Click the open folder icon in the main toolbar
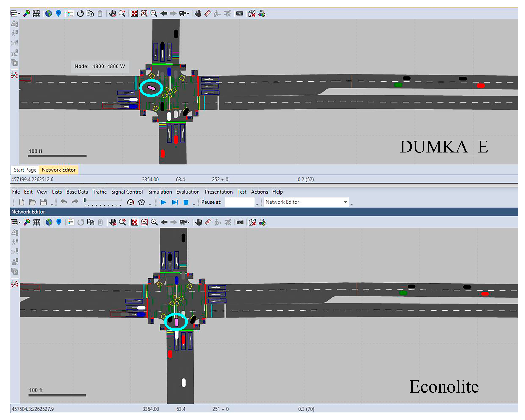This screenshot has height=420, width=525. (x=32, y=202)
